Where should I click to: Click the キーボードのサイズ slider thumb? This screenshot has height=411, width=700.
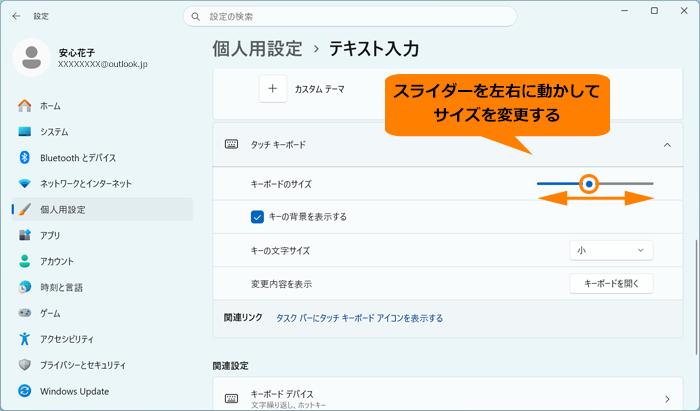pyautogui.click(x=589, y=184)
